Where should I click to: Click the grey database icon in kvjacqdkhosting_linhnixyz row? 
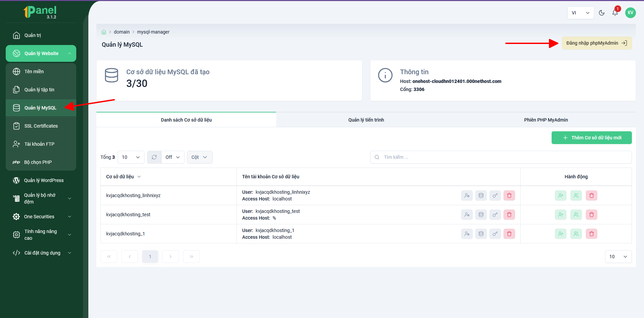pos(481,195)
